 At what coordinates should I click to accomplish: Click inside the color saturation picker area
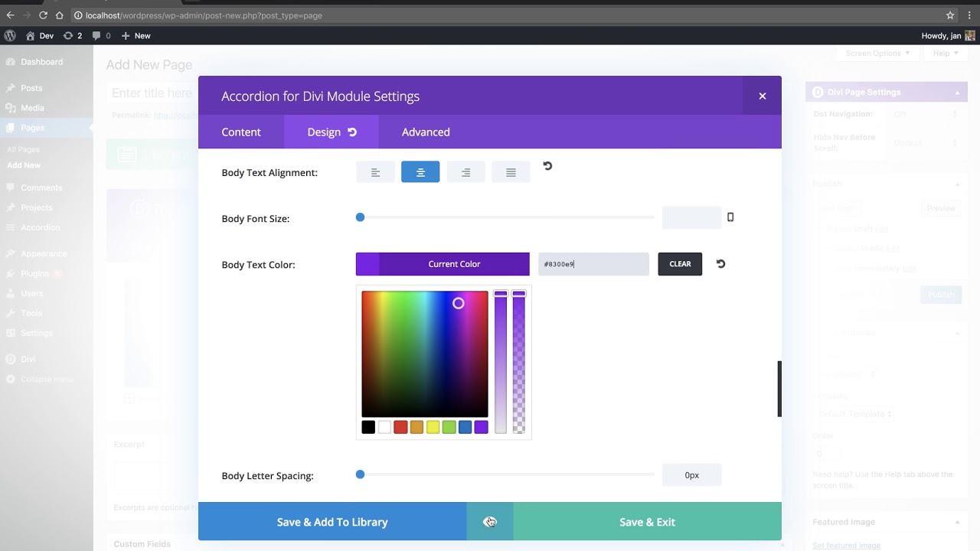425,354
